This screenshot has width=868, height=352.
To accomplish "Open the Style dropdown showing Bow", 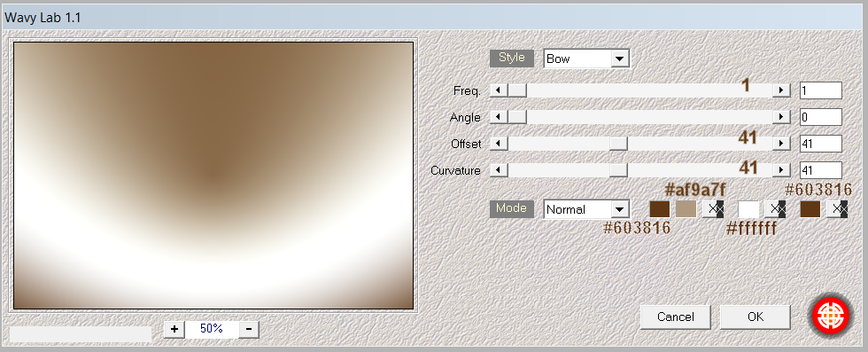I will 586,59.
